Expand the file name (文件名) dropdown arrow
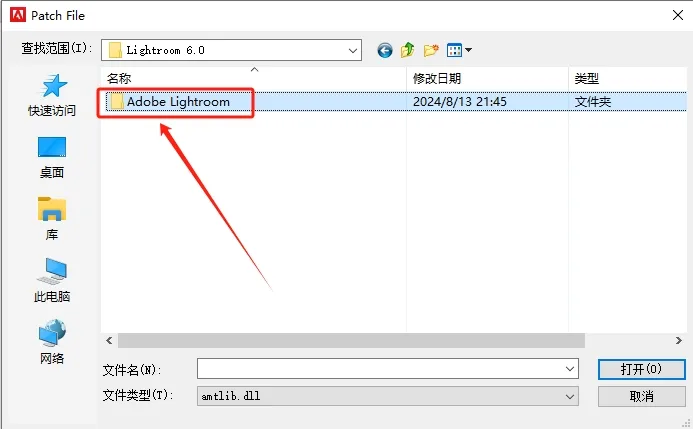The image size is (693, 429). click(570, 369)
